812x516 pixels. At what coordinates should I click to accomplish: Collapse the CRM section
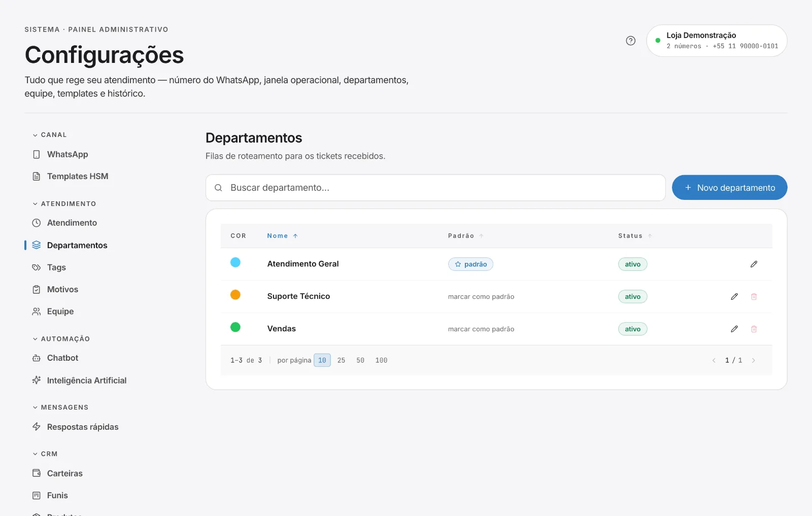pos(45,454)
